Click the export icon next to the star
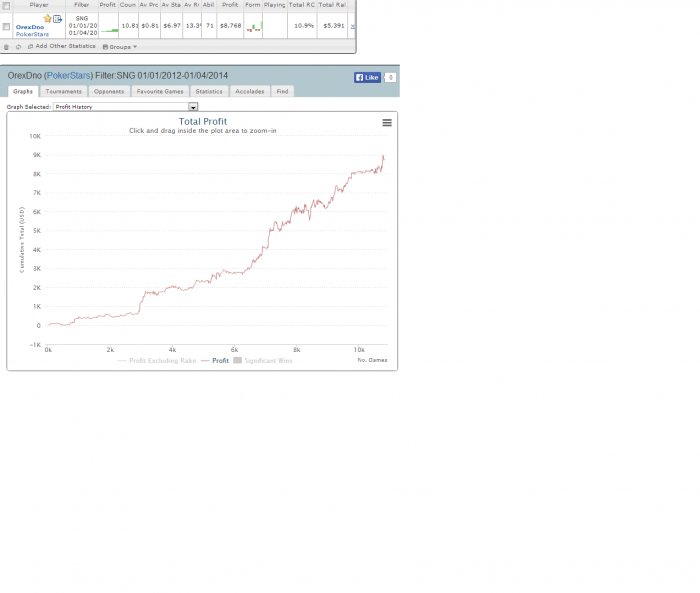The image size is (700, 593). (x=58, y=19)
